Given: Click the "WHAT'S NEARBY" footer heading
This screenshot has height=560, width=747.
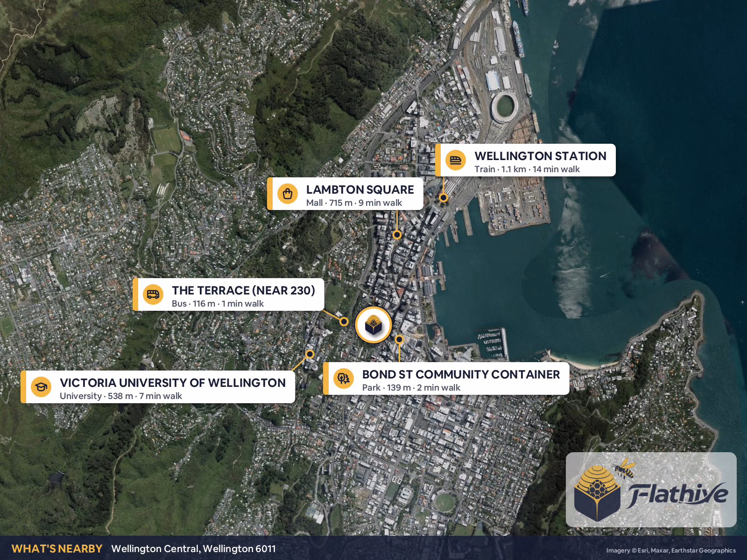Looking at the screenshot, I should tap(57, 549).
